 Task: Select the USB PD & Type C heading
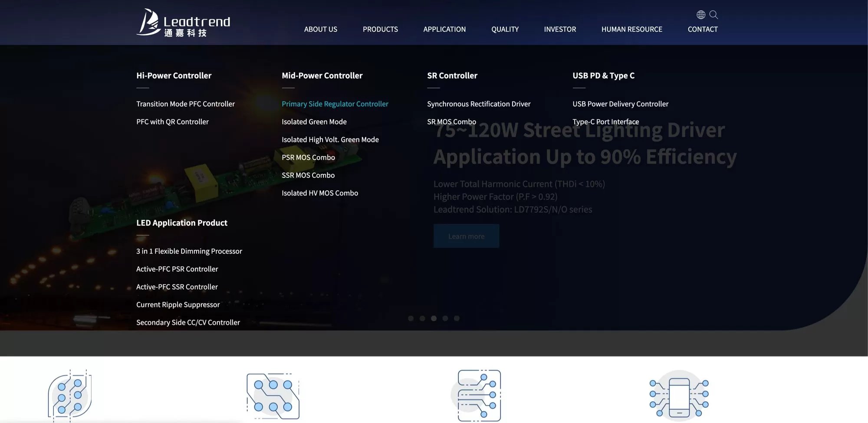click(603, 75)
